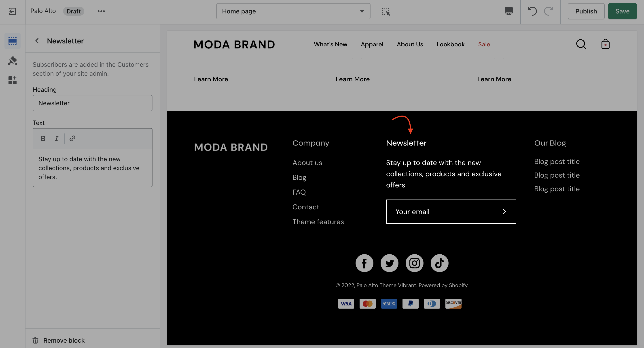This screenshot has height=348, width=644.
Task: Undo the last change
Action: [x=532, y=11]
